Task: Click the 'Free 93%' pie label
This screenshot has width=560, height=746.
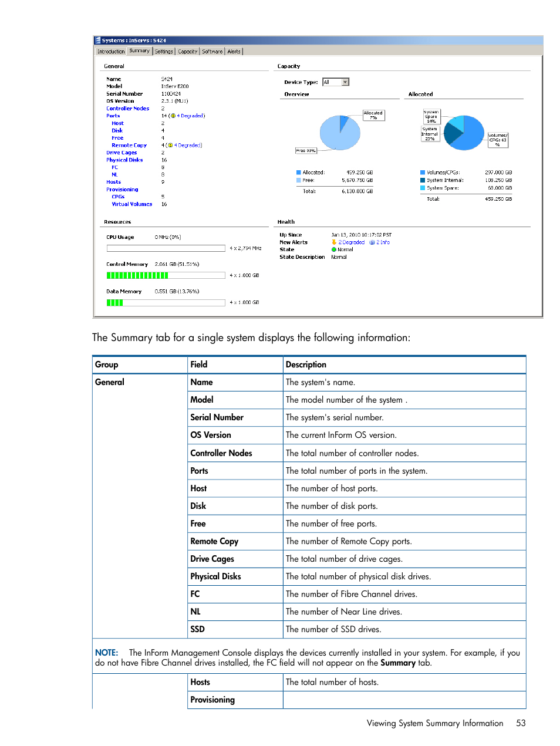Action: tap(306, 151)
